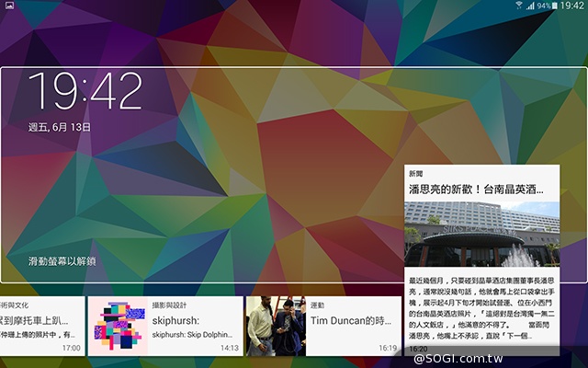Tap the date text 週五, 6月 13日
The width and height of the screenshot is (588, 368).
point(62,126)
